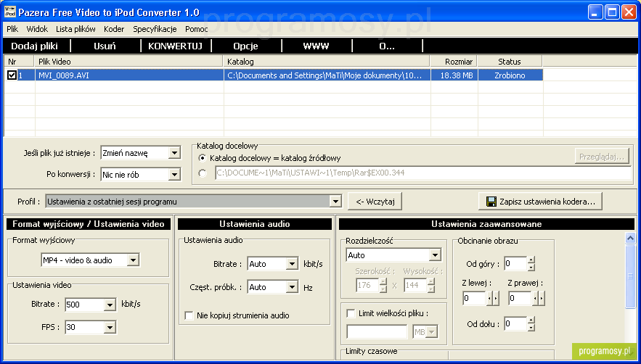Viewport: 641px width, 364px height.
Task: Open the Koder menu
Action: 114,29
